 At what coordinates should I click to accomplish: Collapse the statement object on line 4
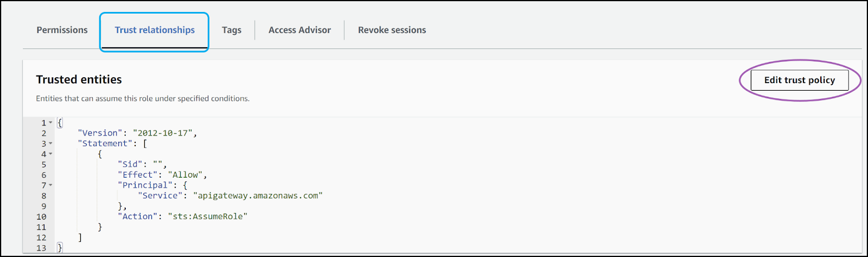pyautogui.click(x=51, y=154)
